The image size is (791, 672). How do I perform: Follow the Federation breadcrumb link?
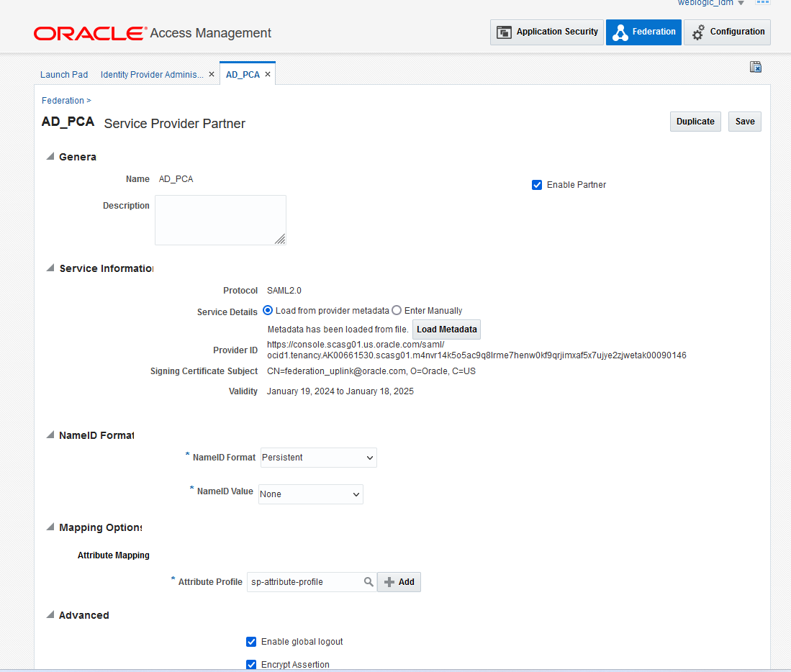(x=63, y=100)
